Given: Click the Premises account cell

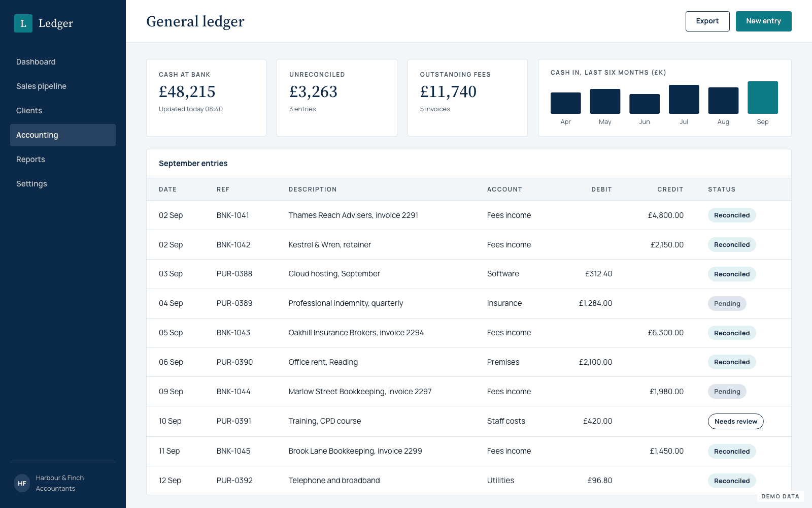Looking at the screenshot, I should pyautogui.click(x=503, y=362).
